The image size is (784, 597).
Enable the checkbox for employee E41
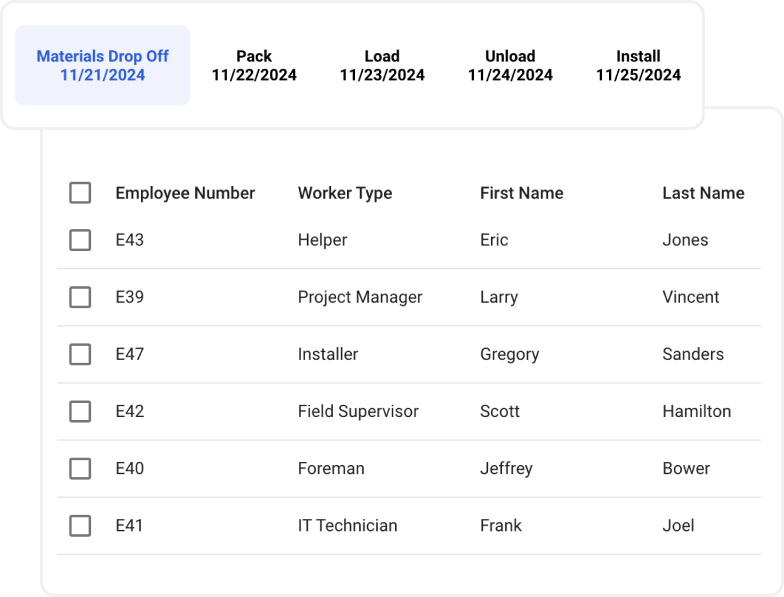click(x=80, y=526)
